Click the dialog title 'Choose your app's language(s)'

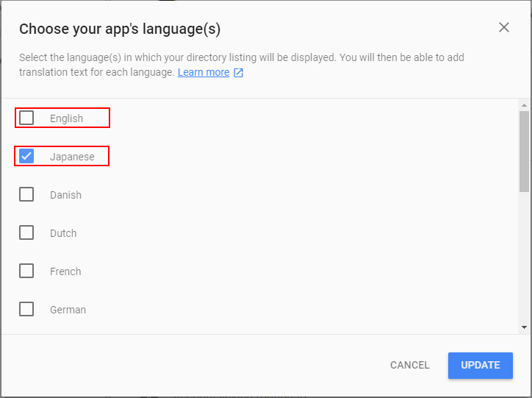(120, 29)
